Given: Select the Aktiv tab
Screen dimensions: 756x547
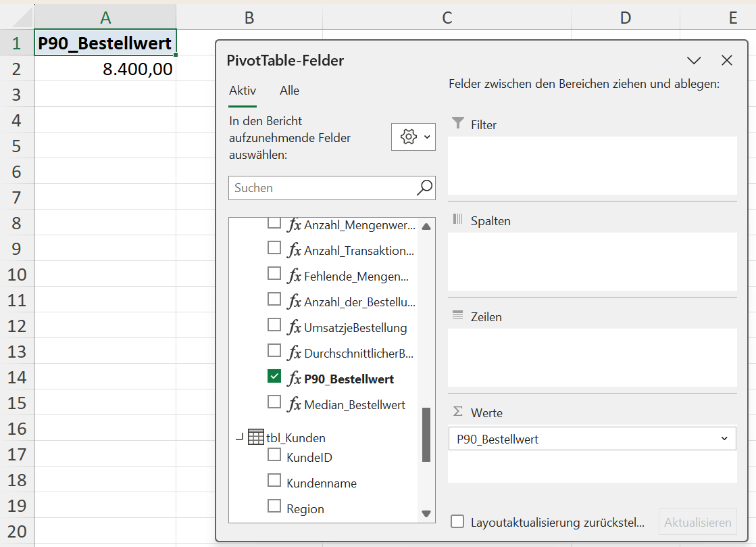Looking at the screenshot, I should tap(243, 91).
